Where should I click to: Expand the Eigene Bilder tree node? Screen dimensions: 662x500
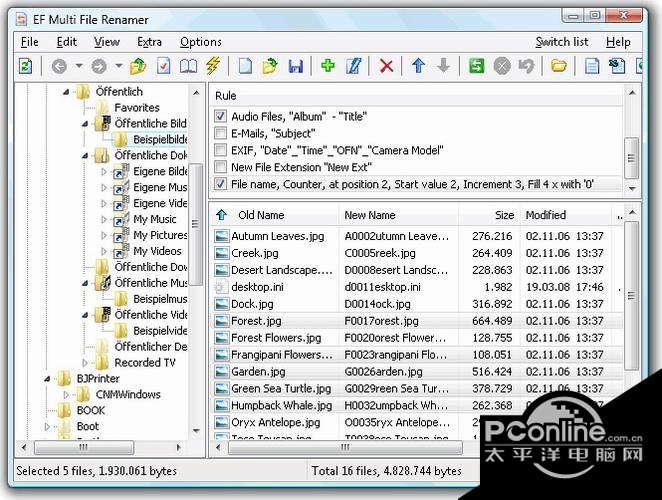104,171
